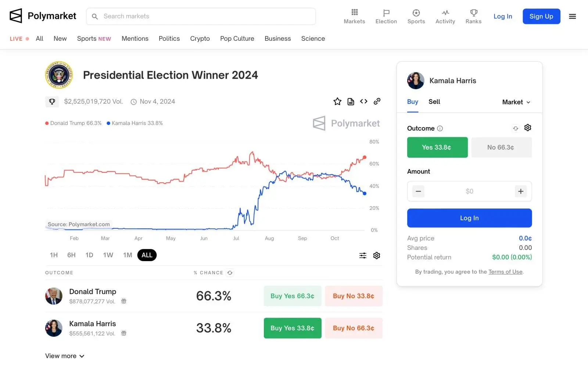Image resolution: width=588 pixels, height=371 pixels.
Task: Click the gift icon beside Donald Trump volume
Action: 124,301
